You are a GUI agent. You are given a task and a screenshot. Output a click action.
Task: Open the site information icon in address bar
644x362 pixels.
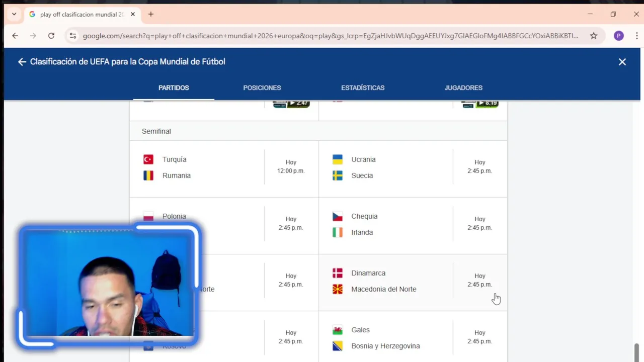[x=73, y=36]
